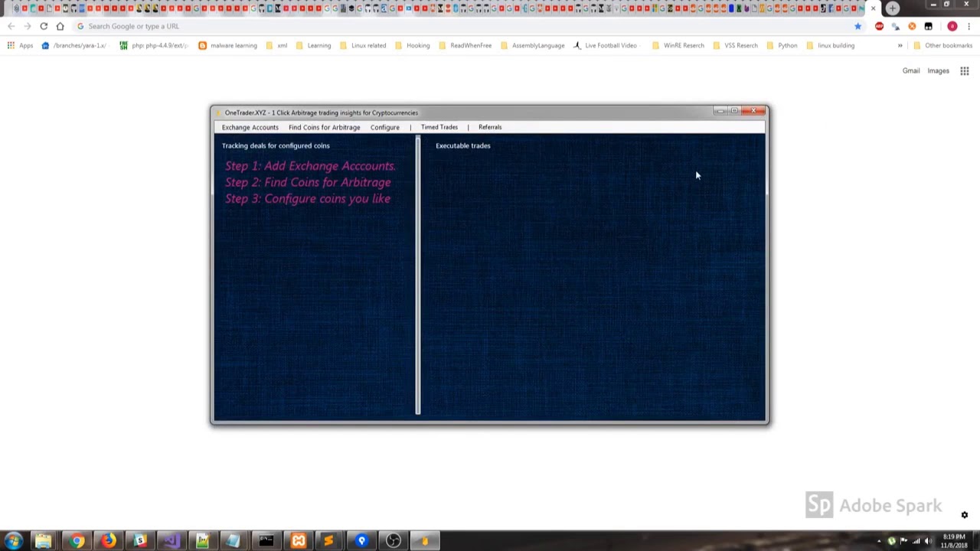Open the Chrome three-dot menu
Image resolution: width=980 pixels, height=551 pixels.
969,26
